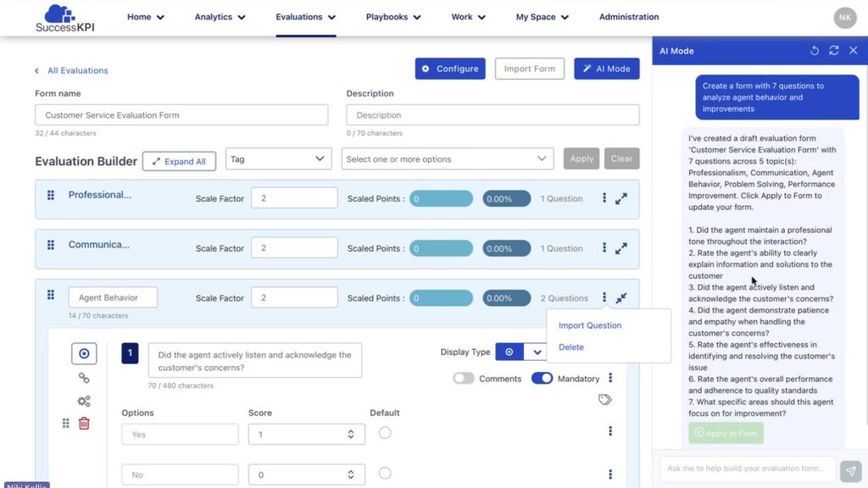Screen dimensions: 868x488
Task: Open more options next to Mandatory toggle
Action: point(610,378)
